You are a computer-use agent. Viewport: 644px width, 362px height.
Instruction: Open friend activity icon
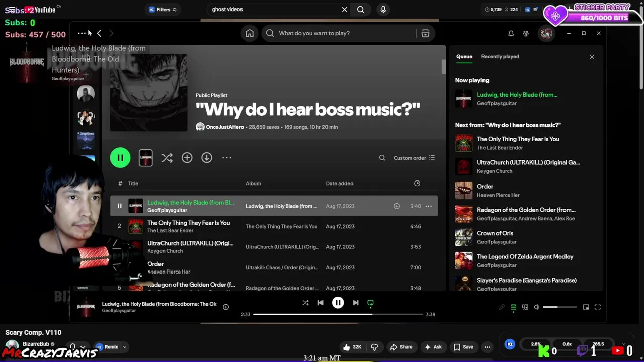(x=526, y=33)
